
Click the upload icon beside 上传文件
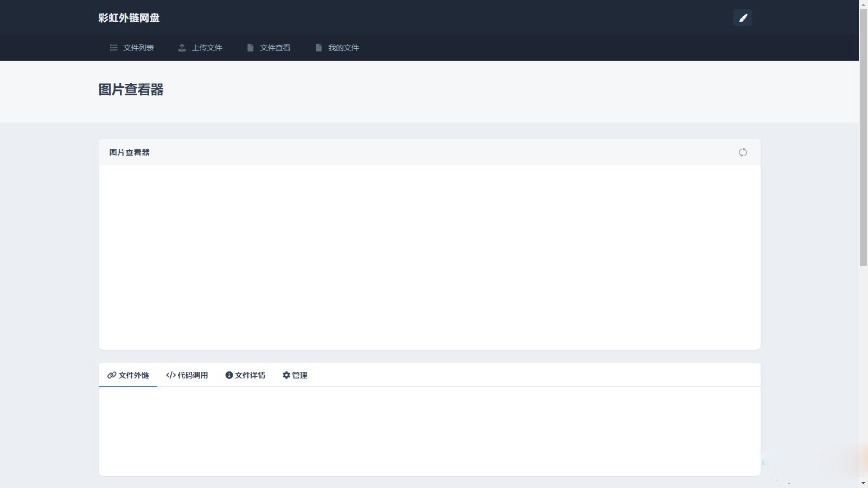[182, 48]
